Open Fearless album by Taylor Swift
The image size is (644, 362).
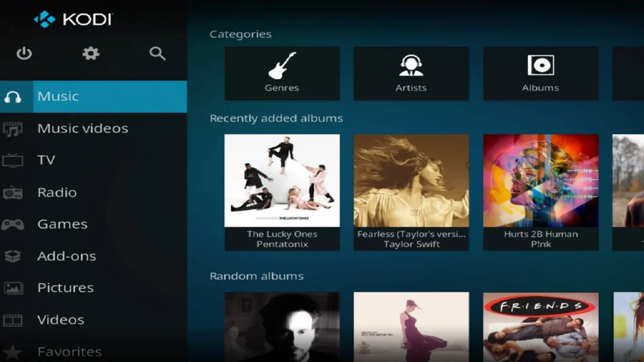(x=411, y=192)
